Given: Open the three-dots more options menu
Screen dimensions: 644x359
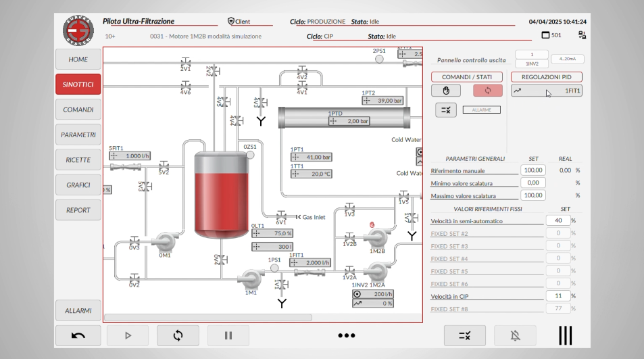Looking at the screenshot, I should coord(347,335).
